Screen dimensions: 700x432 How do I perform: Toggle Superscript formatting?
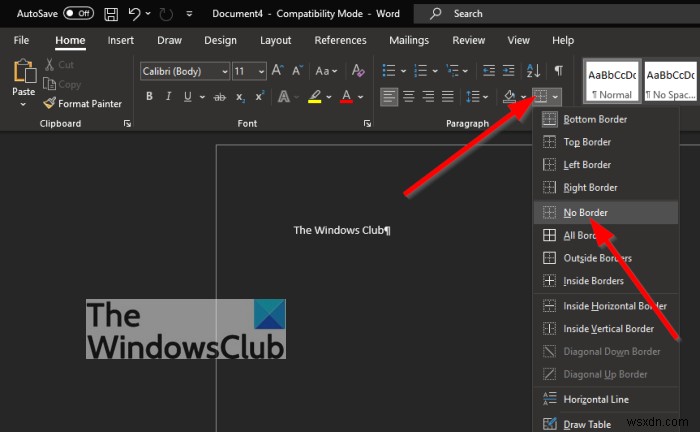(259, 96)
